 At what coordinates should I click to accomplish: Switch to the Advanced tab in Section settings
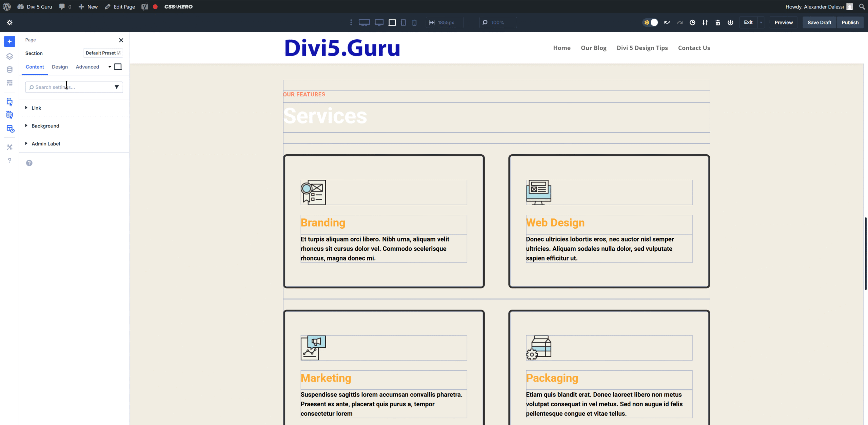[x=87, y=67]
